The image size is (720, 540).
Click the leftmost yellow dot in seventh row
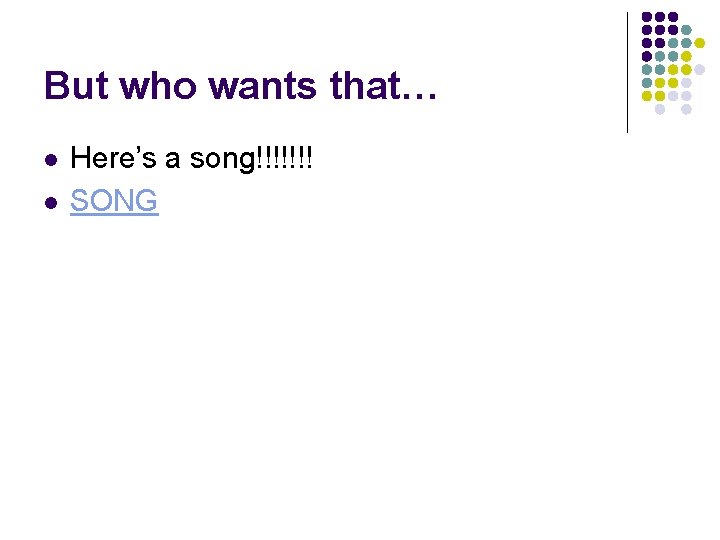pos(647,96)
